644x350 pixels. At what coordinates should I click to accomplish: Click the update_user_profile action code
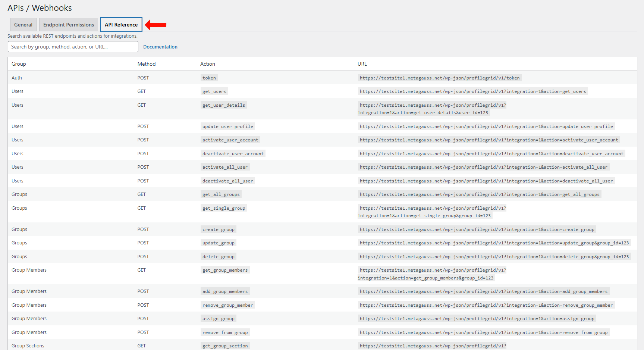227,126
